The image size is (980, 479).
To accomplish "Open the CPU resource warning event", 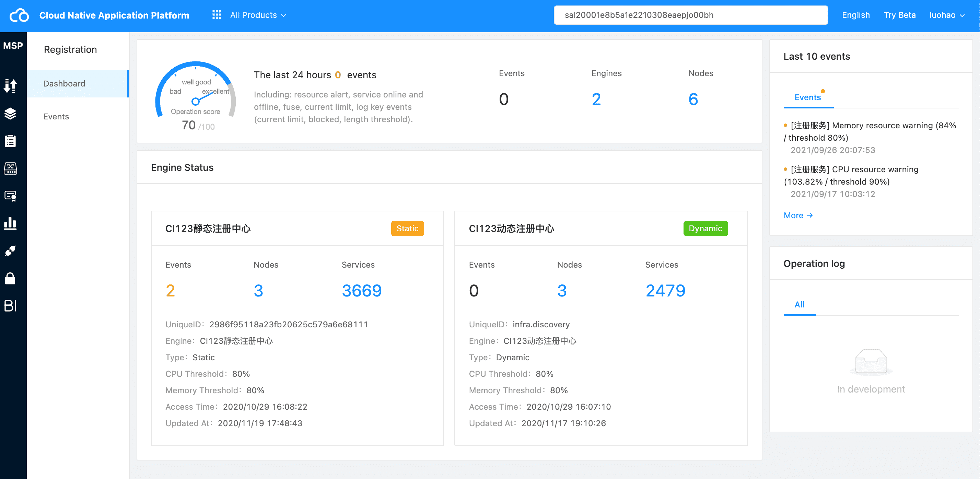I will coord(851,175).
